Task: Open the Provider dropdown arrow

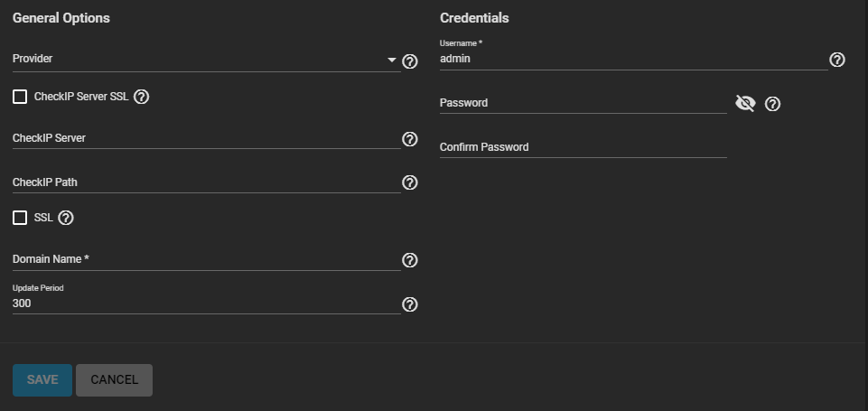Action: 392,60
